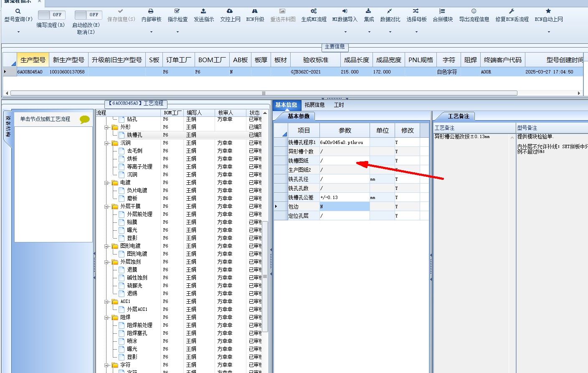The height and width of the screenshot is (373, 588).
Task: Click the 成品长度 column header
Action: tap(357, 60)
